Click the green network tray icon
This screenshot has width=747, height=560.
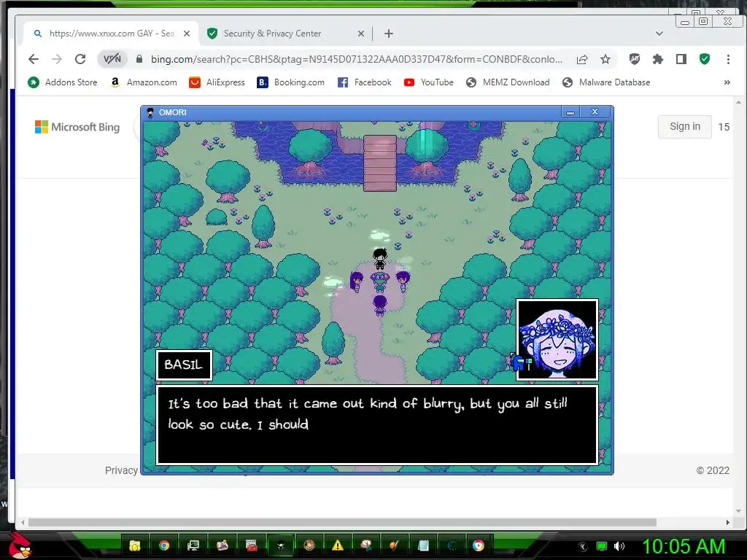coord(602,546)
